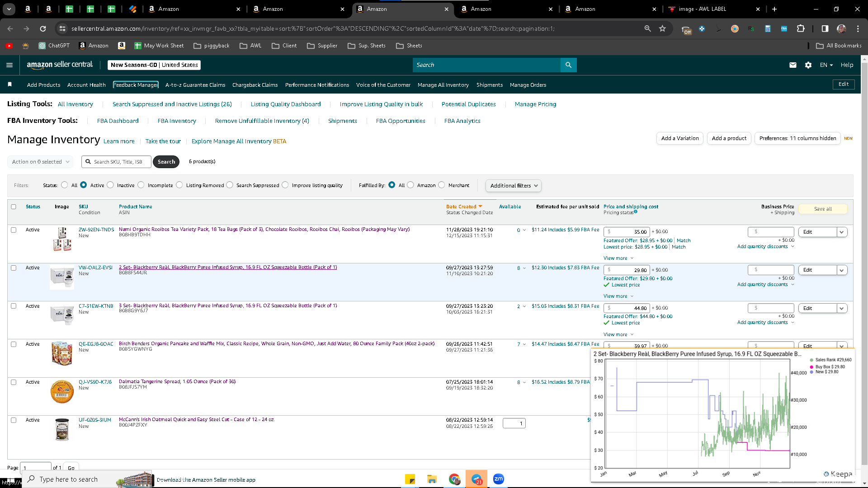Viewport: 868px width, 488px height.
Task: Open the messages envelope icon
Action: point(793,65)
